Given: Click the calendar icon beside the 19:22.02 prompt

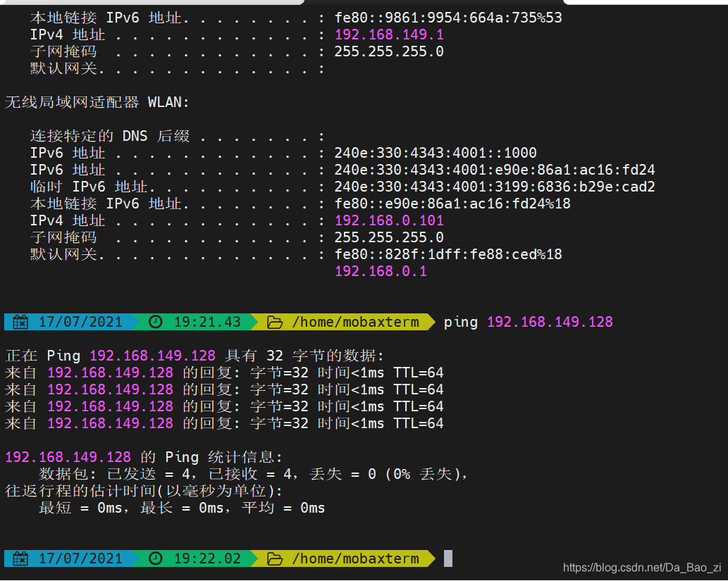Looking at the screenshot, I should click(x=20, y=558).
